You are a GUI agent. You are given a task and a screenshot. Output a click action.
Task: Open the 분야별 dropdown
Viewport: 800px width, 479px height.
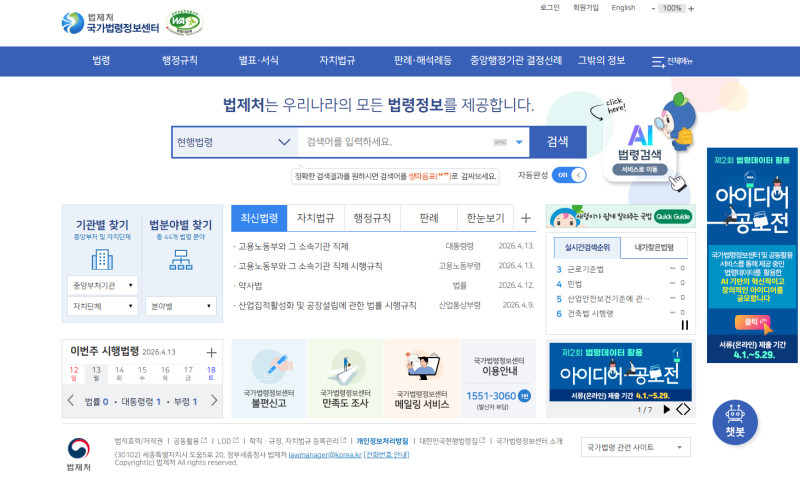click(x=181, y=306)
